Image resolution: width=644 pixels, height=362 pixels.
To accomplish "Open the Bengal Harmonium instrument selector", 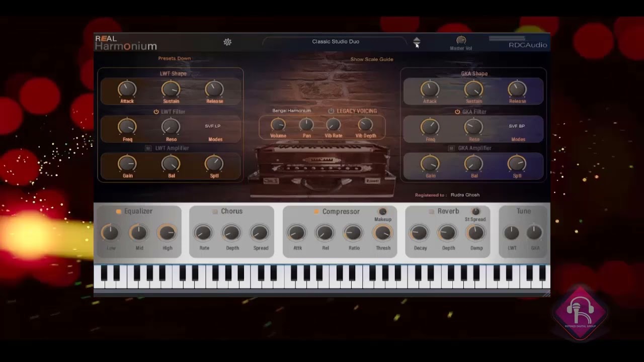I will (292, 111).
